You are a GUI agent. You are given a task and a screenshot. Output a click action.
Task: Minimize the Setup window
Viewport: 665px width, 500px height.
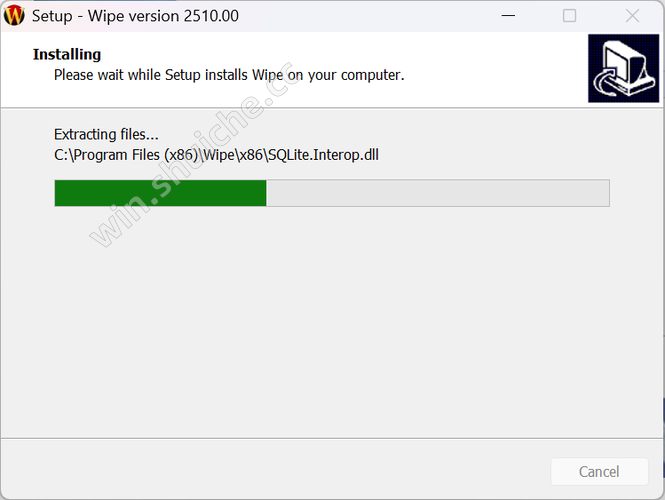[508, 16]
